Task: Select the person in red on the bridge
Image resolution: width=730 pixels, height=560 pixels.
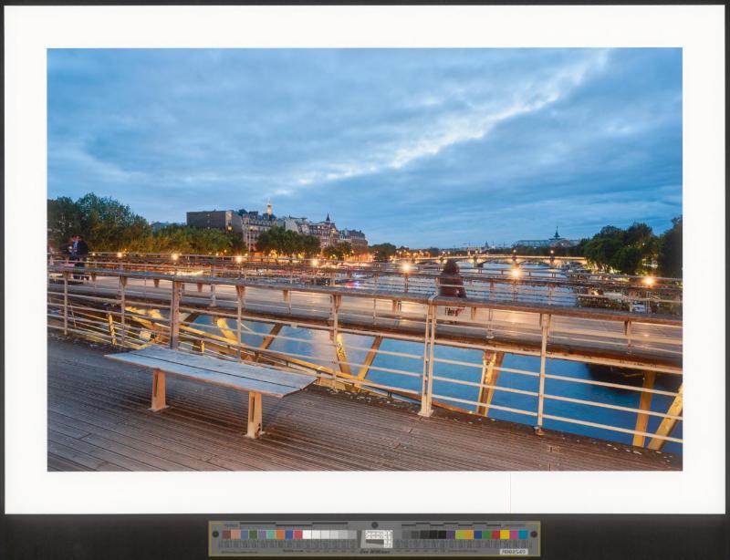Action: tap(450, 284)
